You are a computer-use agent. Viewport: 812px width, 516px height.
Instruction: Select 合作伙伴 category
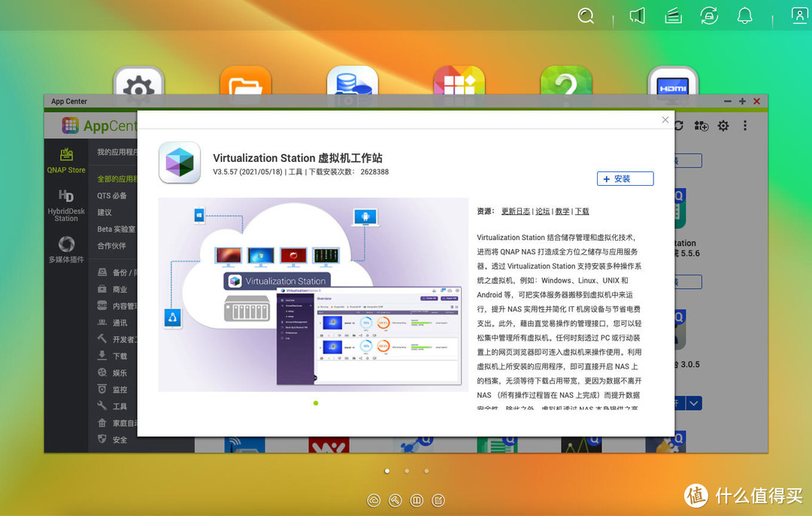coord(111,245)
